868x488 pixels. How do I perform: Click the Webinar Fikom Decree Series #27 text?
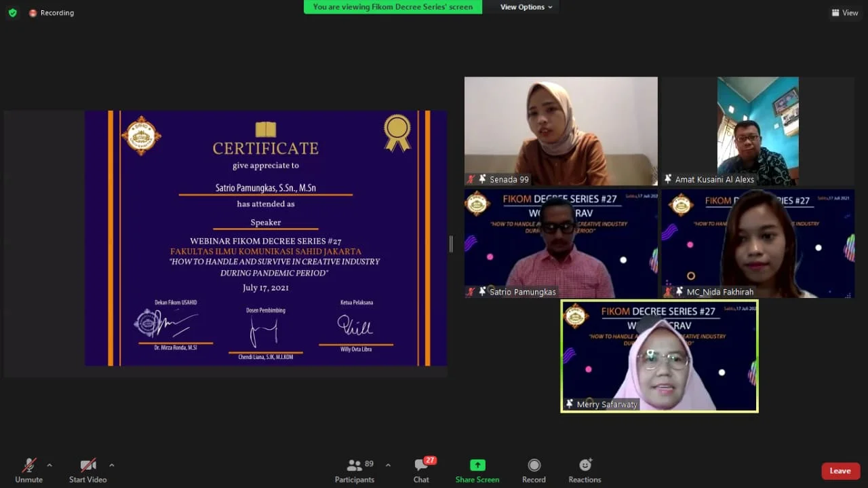coord(266,241)
